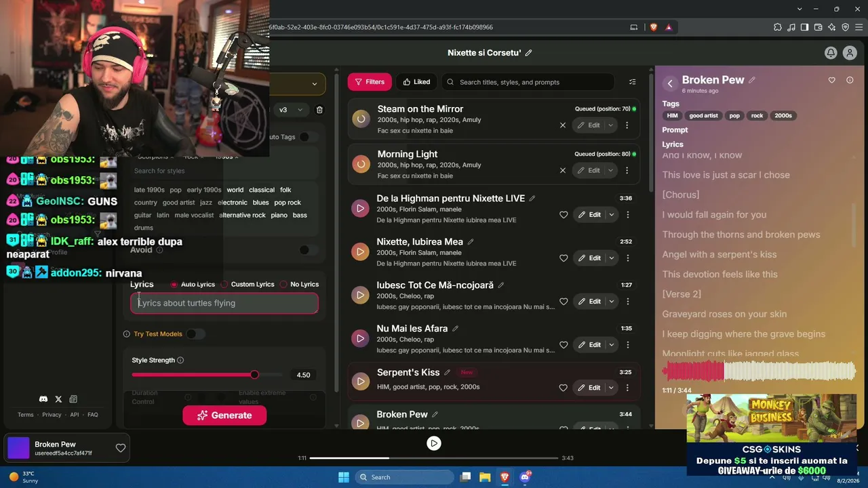Play the Serpent's Kiss track

coord(360,382)
